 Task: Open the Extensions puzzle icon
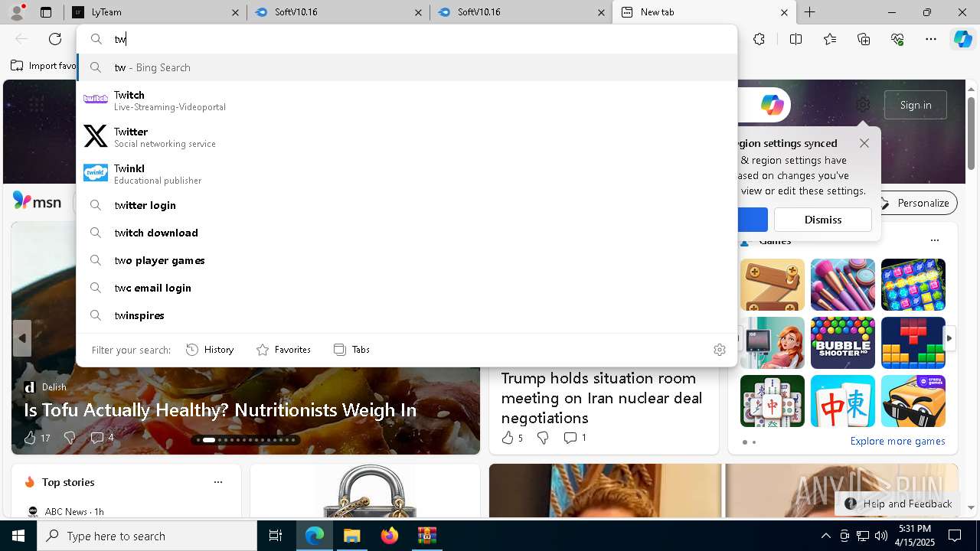pyautogui.click(x=759, y=39)
